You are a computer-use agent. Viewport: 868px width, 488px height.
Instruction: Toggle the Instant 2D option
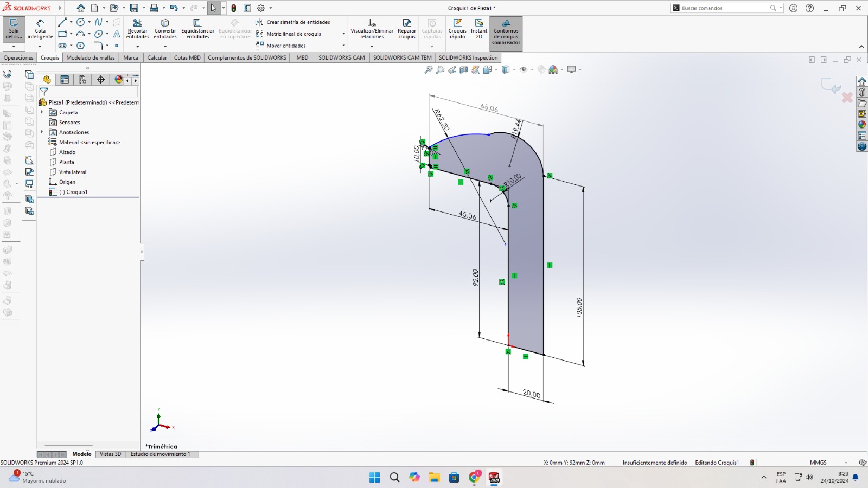tap(479, 29)
